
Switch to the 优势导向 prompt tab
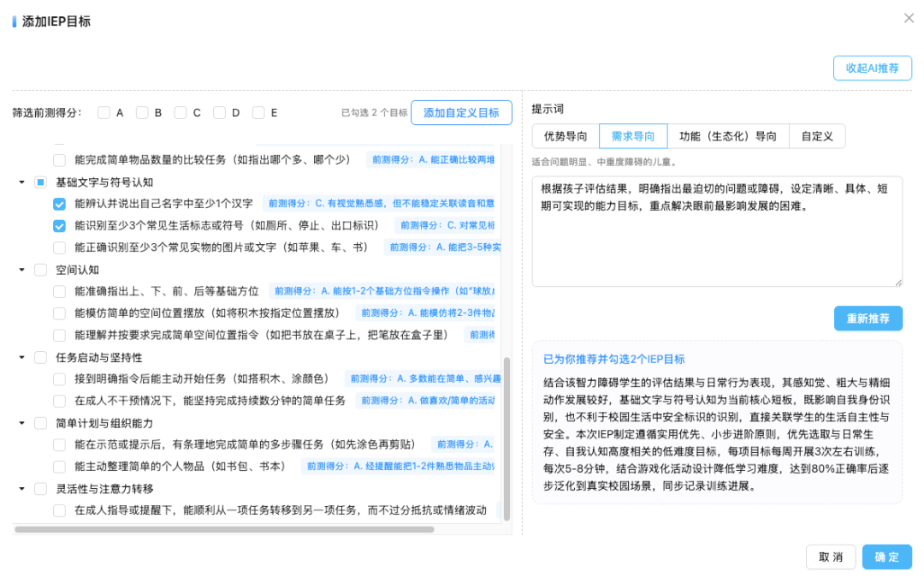[x=566, y=136]
